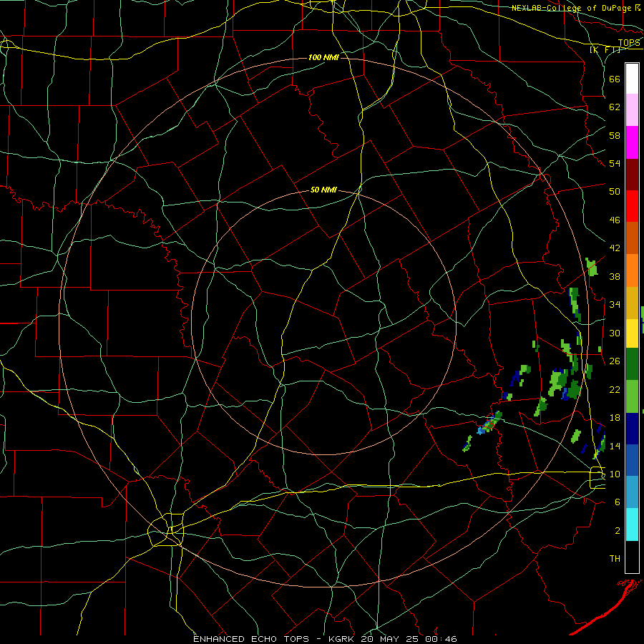Click the "58" legend value
The width and height of the screenshot is (644, 644).
tap(615, 135)
